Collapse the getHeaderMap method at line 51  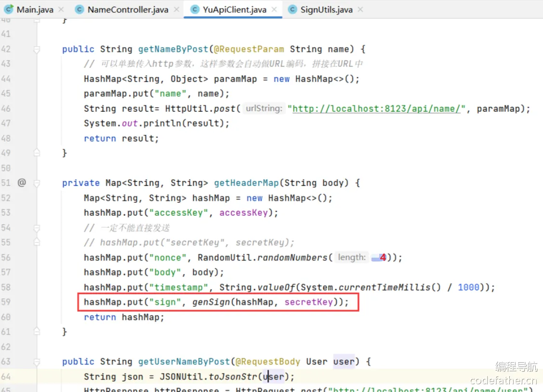point(37,183)
